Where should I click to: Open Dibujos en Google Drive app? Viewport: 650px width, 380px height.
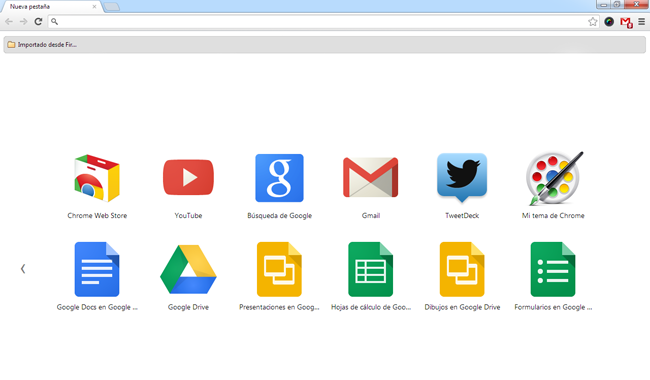[x=462, y=269]
